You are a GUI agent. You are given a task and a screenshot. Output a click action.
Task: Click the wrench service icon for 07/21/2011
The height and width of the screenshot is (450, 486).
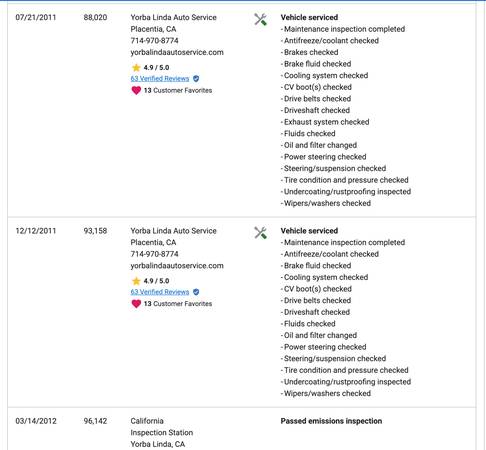260,19
